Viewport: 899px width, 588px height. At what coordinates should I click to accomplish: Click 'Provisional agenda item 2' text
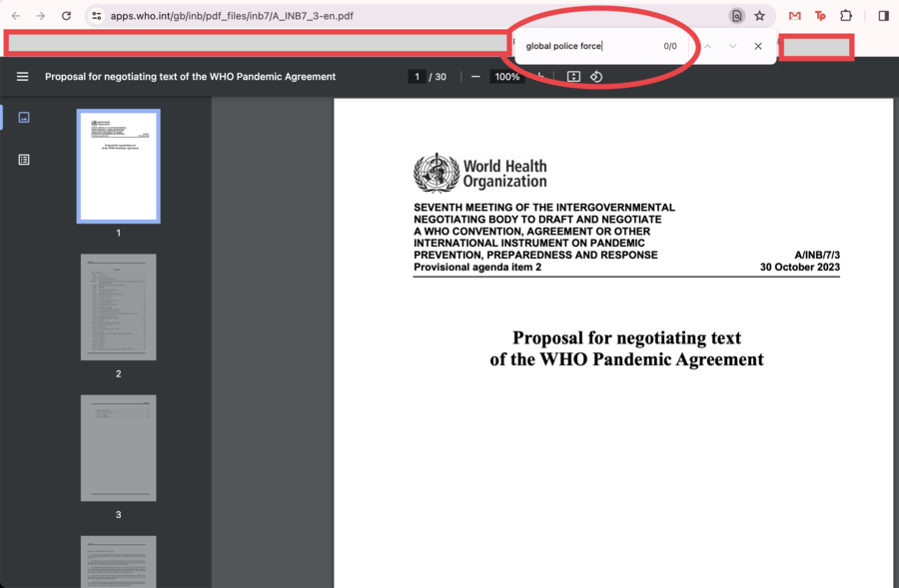click(477, 268)
